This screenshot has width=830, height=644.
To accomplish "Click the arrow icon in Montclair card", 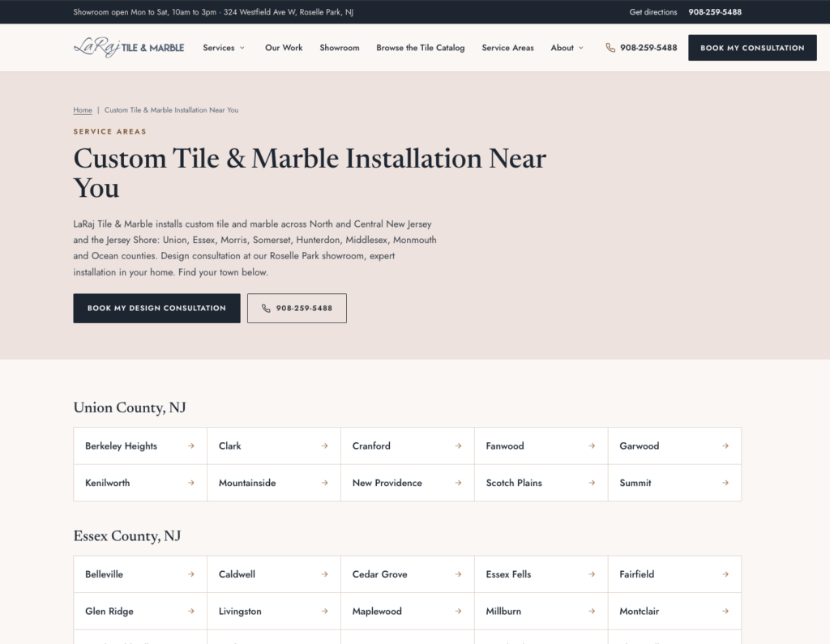I will 725,611.
